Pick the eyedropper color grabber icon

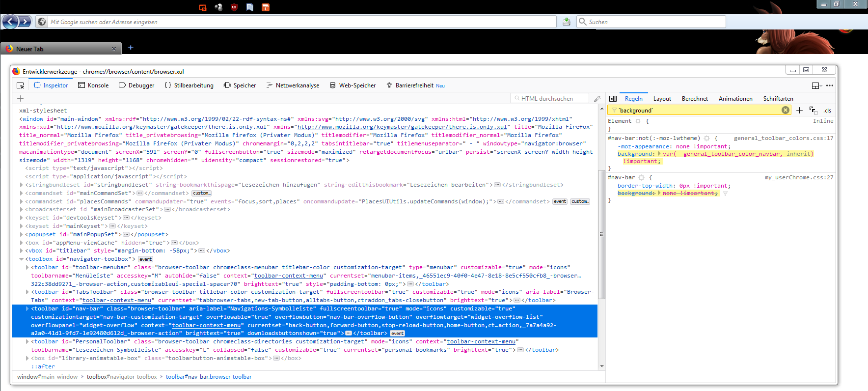(597, 99)
